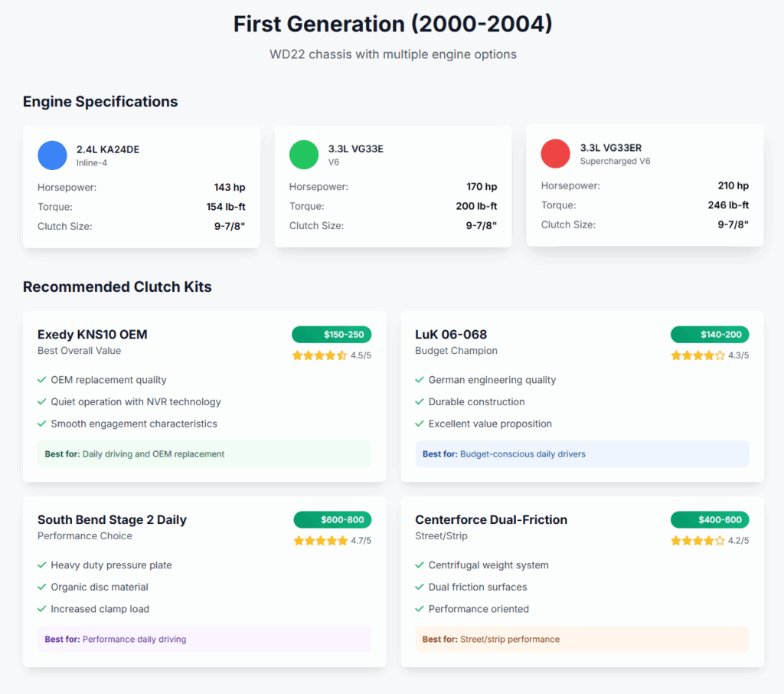Click the $150-250 price badge
784x694 pixels.
tap(332, 334)
